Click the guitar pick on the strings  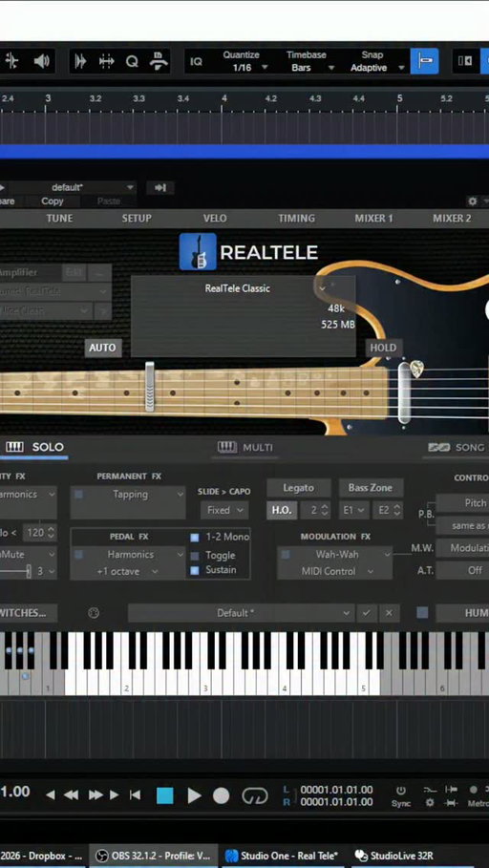[x=416, y=369]
